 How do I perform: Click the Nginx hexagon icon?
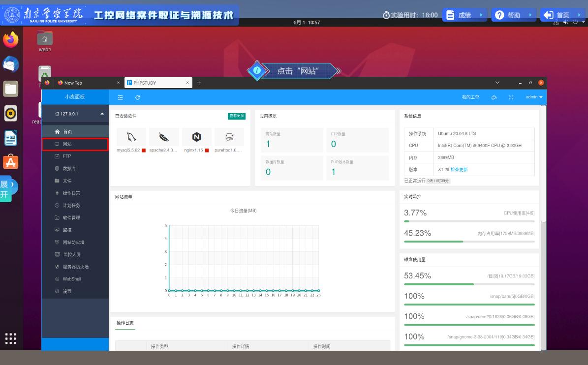[x=197, y=137]
